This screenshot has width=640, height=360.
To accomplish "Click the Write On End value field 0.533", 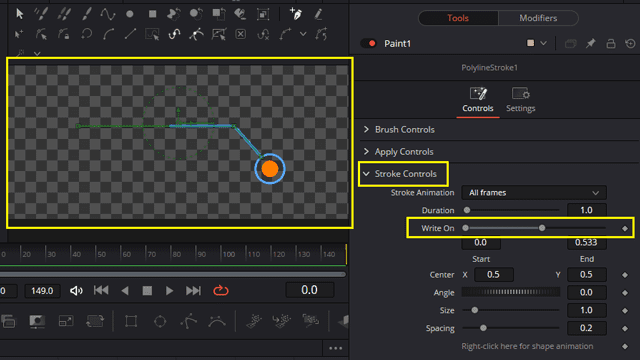I will click(587, 243).
